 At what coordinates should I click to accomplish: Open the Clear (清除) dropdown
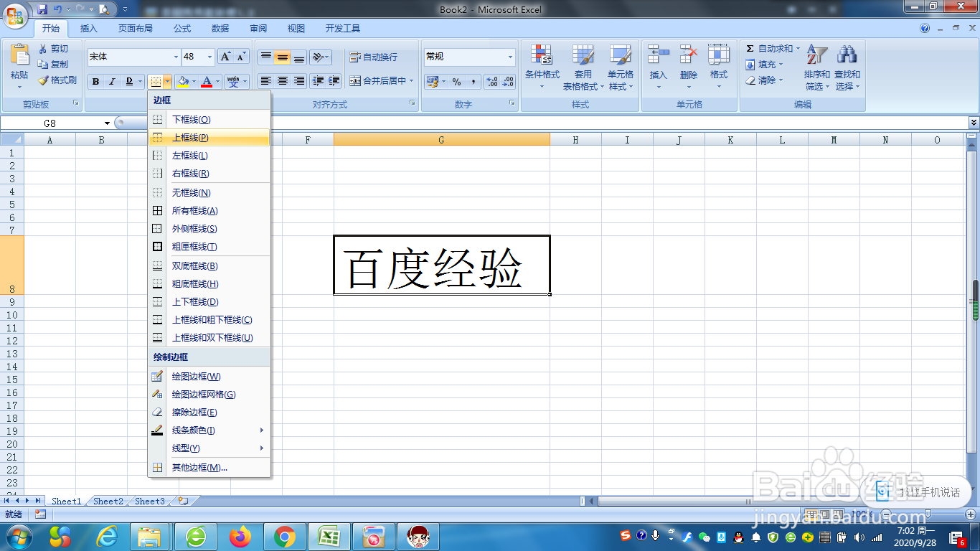tap(765, 80)
